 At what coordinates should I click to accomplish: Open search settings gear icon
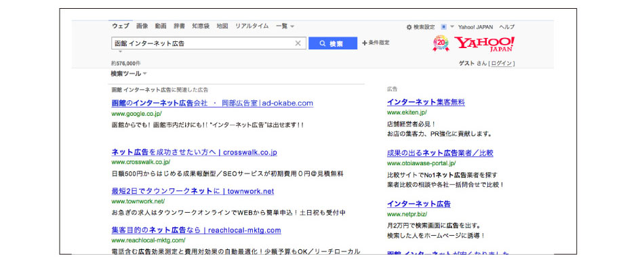tap(409, 27)
